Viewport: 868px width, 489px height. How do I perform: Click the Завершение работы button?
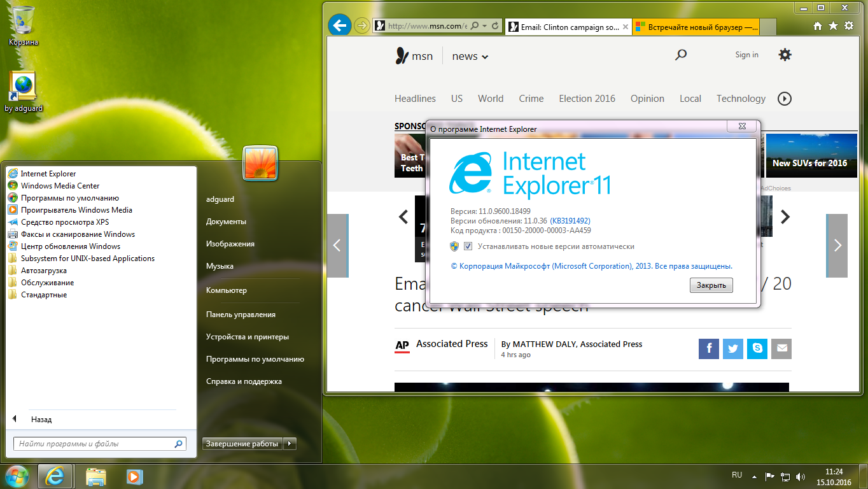pyautogui.click(x=242, y=444)
